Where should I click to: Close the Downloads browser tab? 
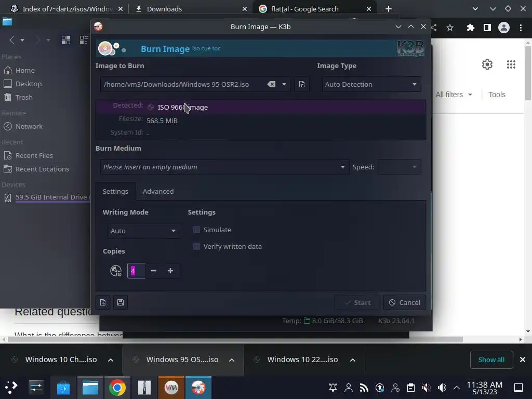point(245,9)
